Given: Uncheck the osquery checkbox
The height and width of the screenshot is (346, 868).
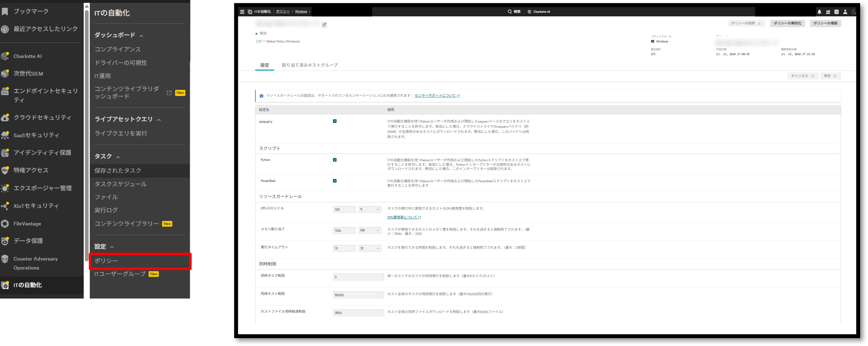Looking at the screenshot, I should pos(335,121).
